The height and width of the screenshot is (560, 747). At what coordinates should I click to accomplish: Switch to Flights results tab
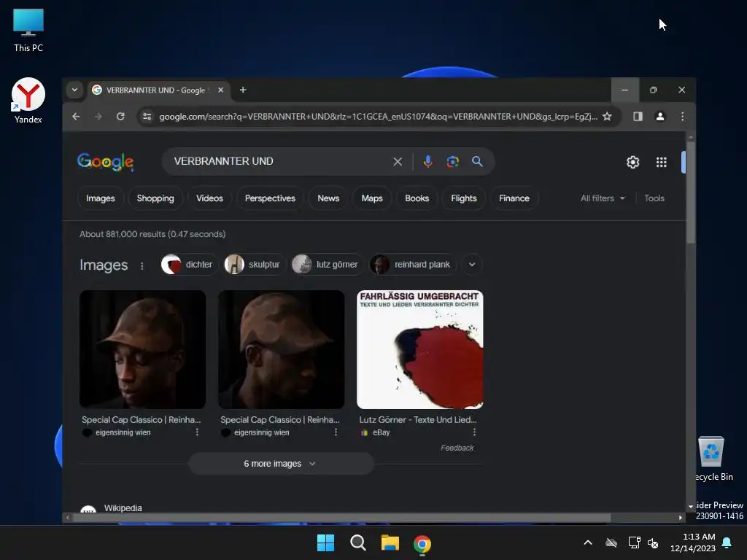pyautogui.click(x=464, y=198)
